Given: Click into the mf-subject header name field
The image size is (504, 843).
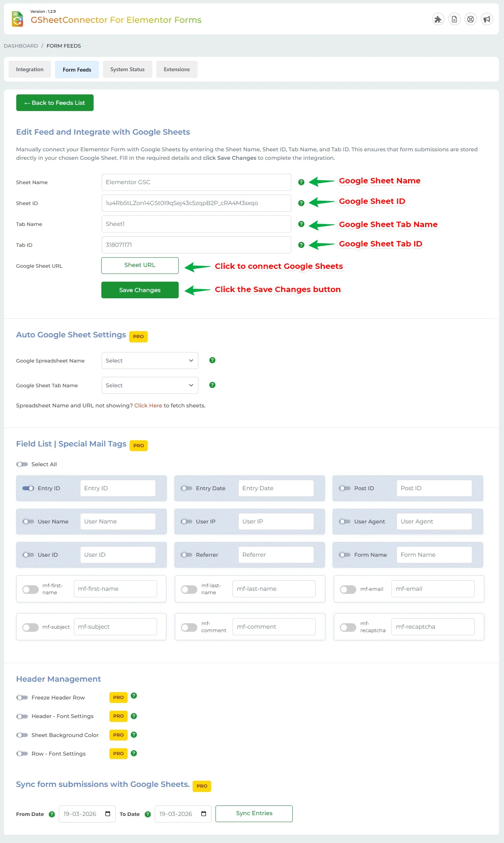Looking at the screenshot, I should [x=115, y=627].
